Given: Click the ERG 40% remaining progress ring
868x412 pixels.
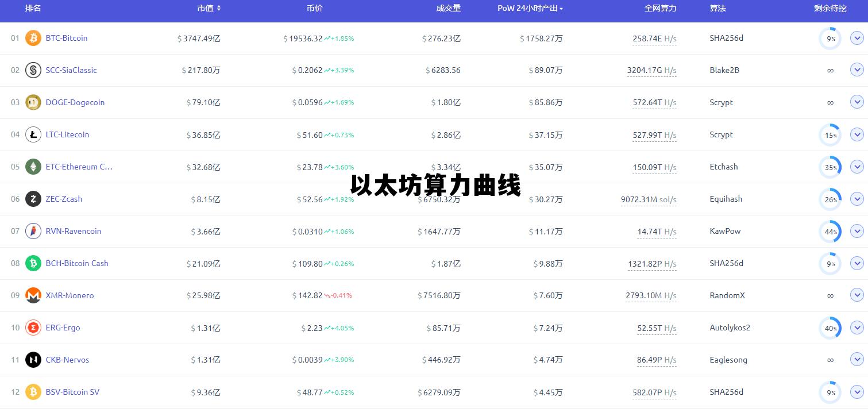Looking at the screenshot, I should [830, 328].
